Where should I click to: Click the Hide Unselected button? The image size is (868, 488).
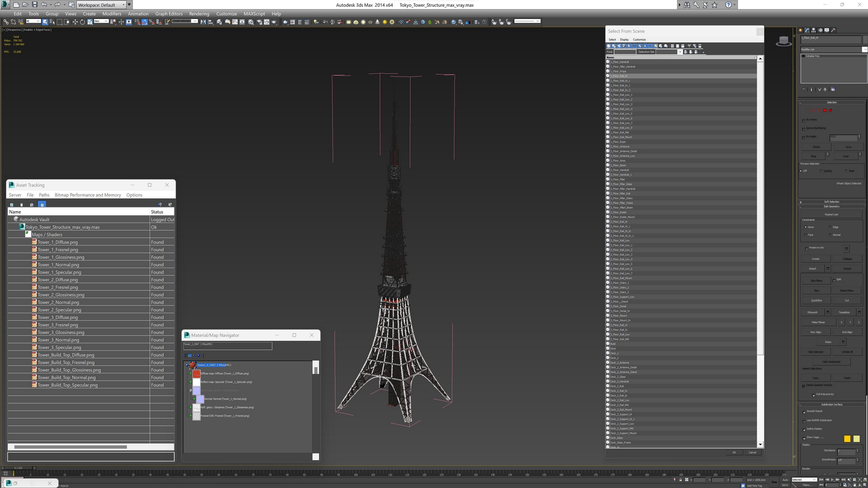click(x=831, y=361)
